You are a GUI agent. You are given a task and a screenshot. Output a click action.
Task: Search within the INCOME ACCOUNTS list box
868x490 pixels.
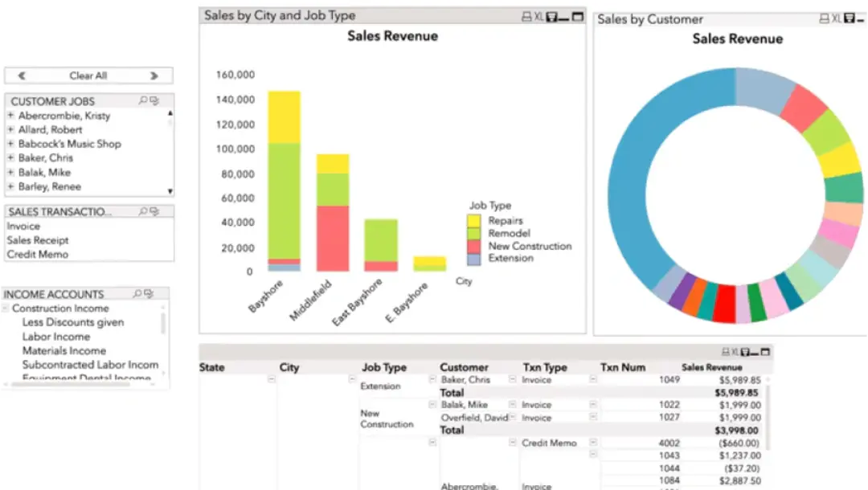point(137,294)
